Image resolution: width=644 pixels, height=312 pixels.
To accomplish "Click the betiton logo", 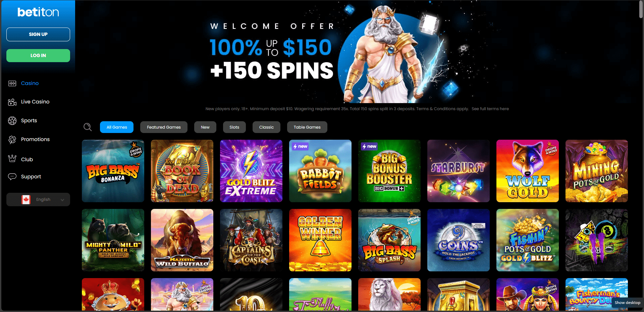I will [38, 12].
